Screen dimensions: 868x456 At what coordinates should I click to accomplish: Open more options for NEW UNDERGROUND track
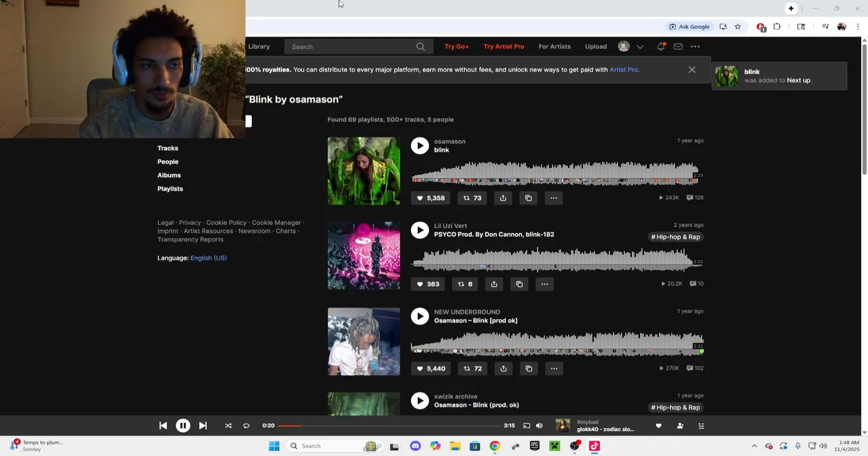click(x=554, y=369)
